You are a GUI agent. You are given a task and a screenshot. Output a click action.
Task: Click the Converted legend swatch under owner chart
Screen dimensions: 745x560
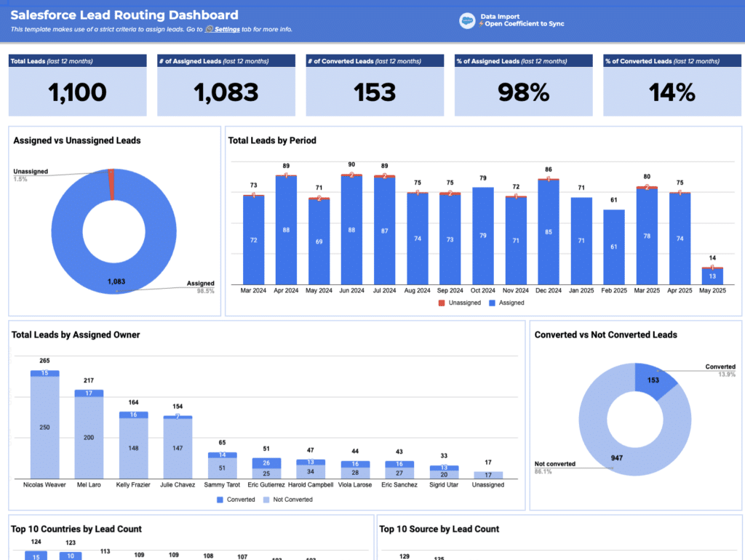point(220,500)
